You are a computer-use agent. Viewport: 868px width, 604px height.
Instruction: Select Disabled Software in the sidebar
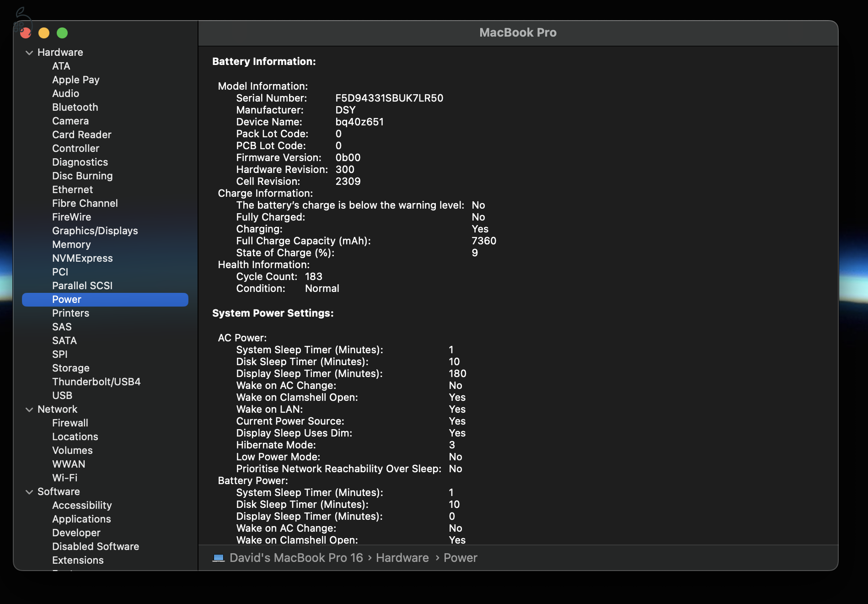[96, 546]
